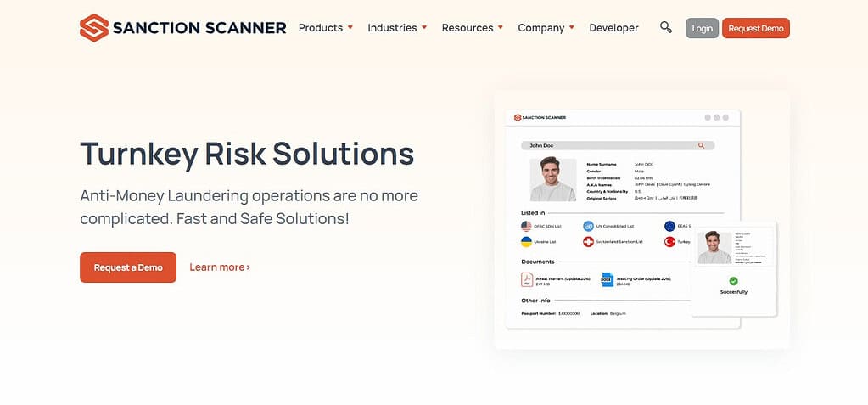868x405 pixels.
Task: Go to the Developer page
Action: click(614, 28)
